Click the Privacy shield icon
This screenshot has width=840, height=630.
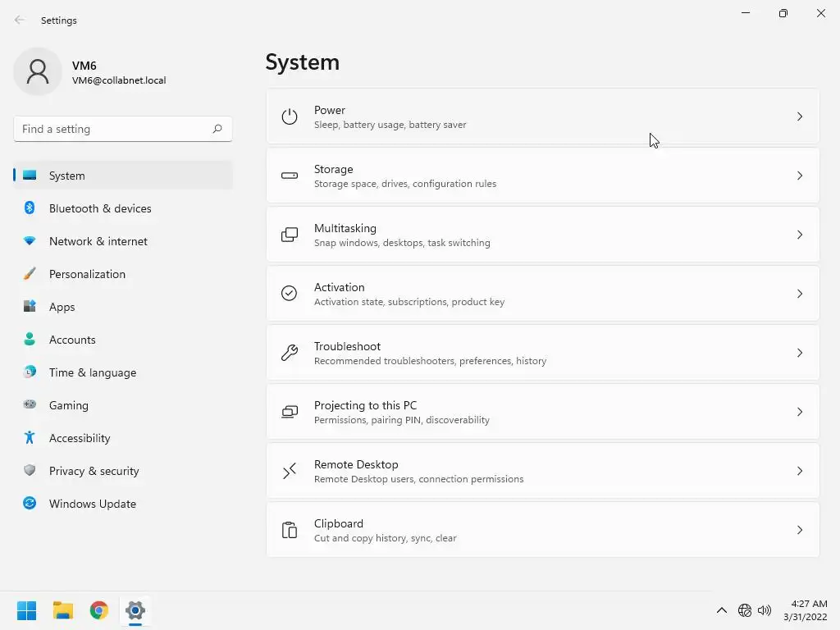point(30,470)
